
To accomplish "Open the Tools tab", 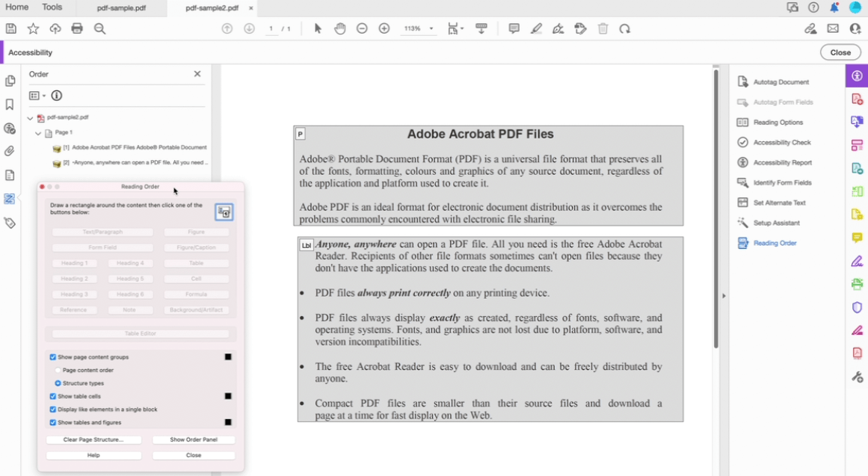I will (52, 7).
